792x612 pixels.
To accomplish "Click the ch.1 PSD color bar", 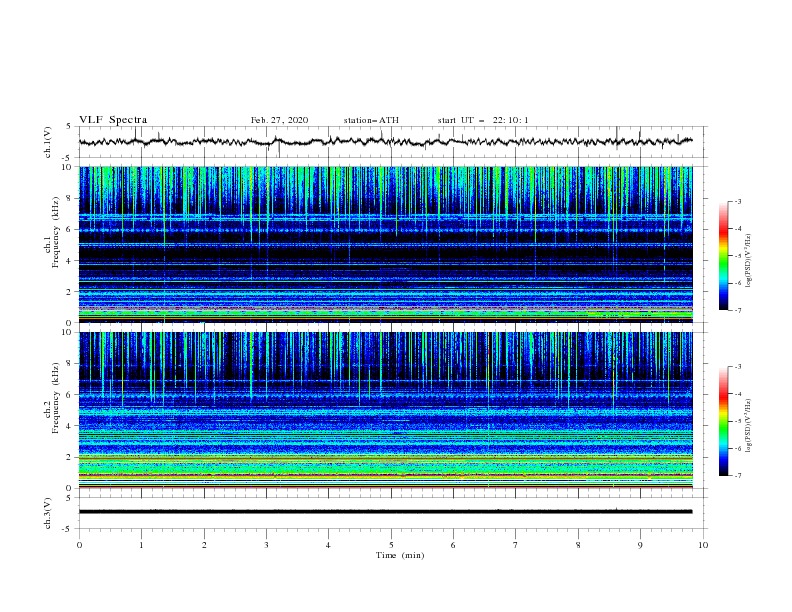I will pyautogui.click(x=723, y=256).
